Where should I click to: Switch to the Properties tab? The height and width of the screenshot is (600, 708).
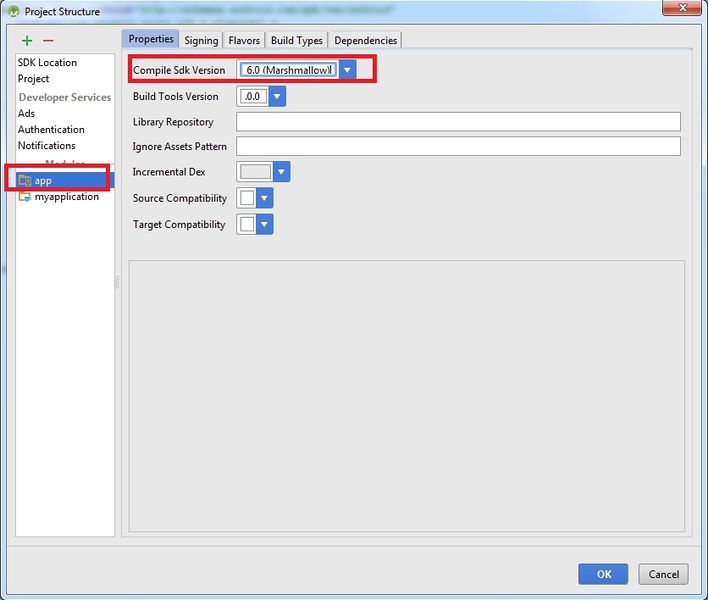pos(150,39)
